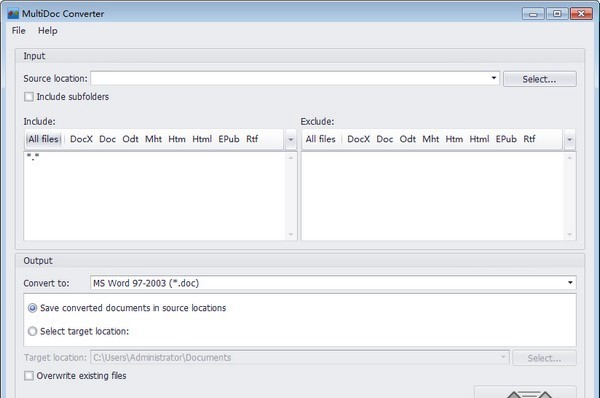Select Rtf in the Include filter bar
The image size is (600, 398).
tap(252, 139)
